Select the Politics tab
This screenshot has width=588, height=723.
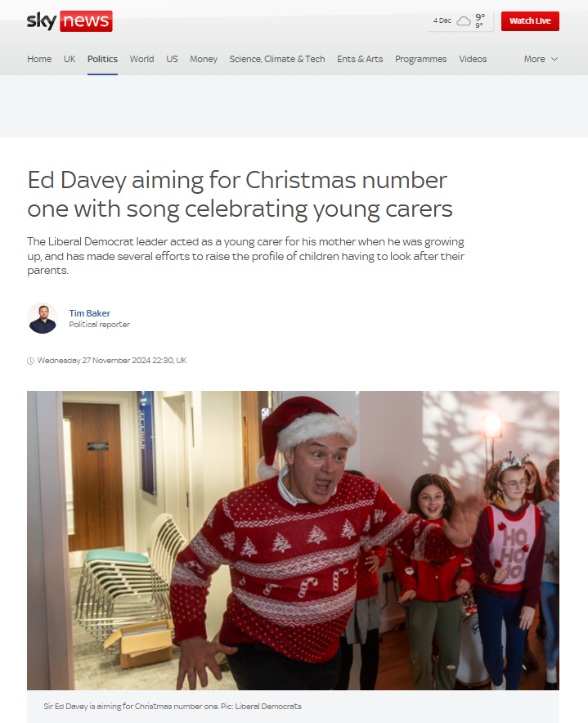(x=102, y=59)
